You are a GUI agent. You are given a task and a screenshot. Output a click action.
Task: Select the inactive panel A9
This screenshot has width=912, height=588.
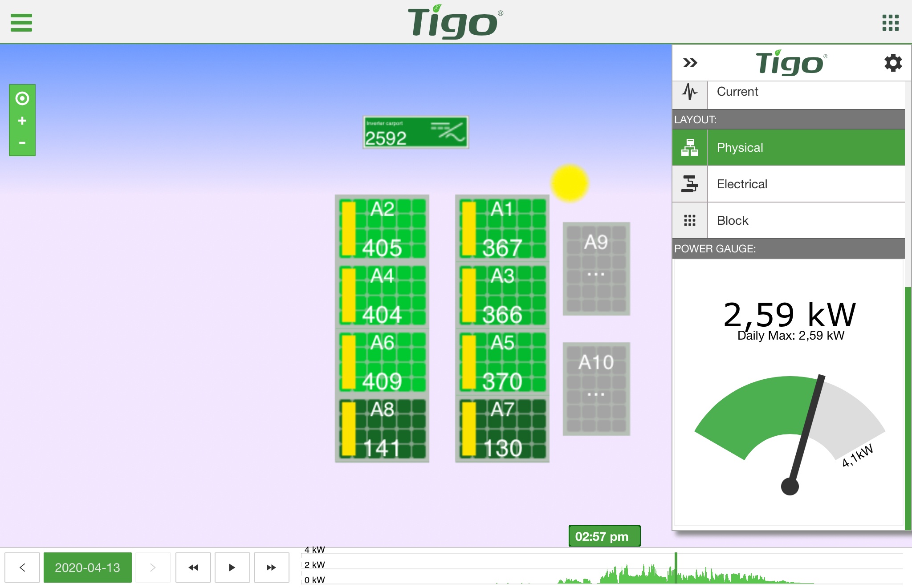(596, 269)
